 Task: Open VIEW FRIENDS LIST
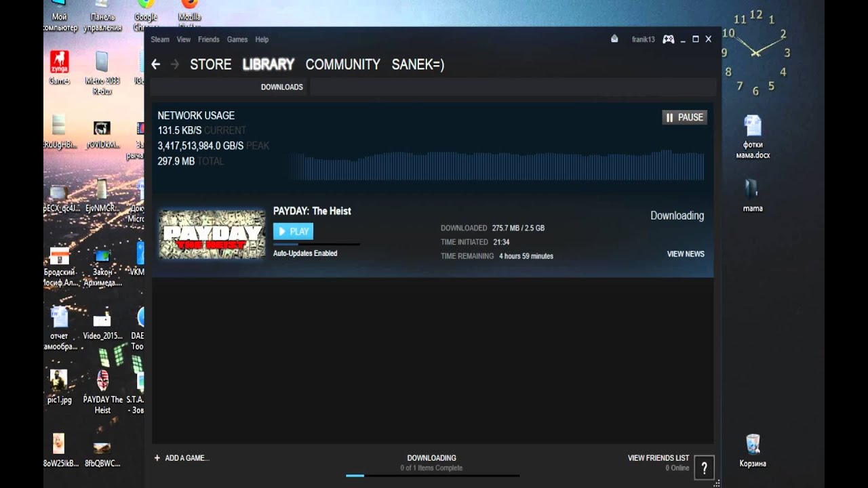coord(658,458)
